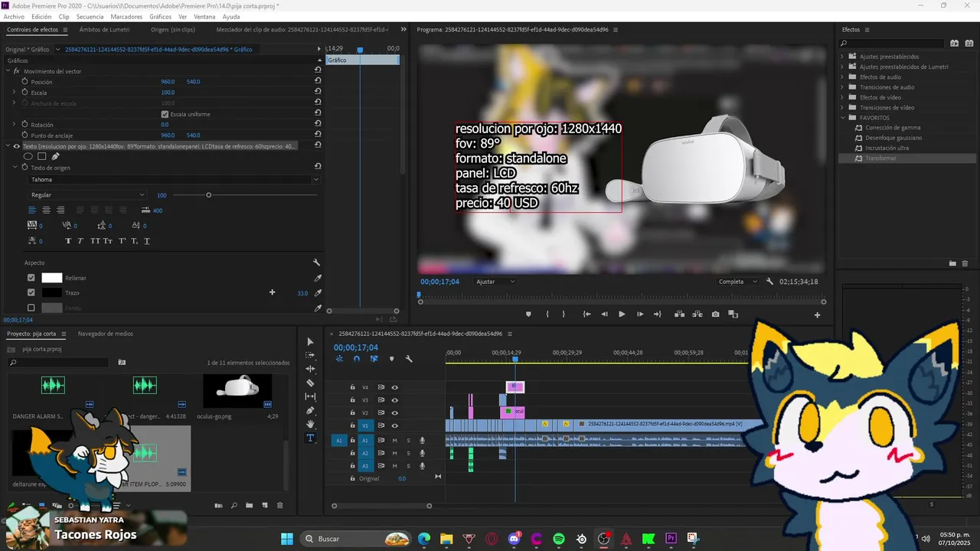
Task: Toggle Escala uniforme checkbox
Action: [x=165, y=114]
